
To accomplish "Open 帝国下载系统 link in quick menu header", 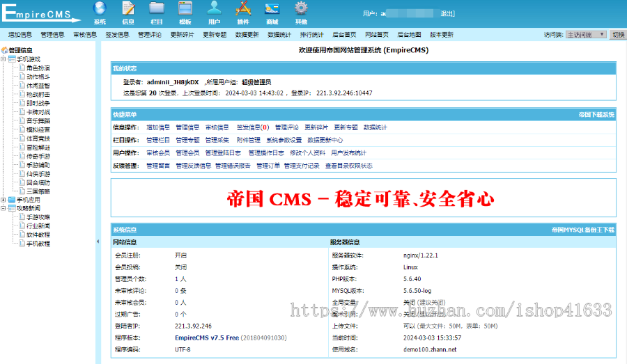I will [x=596, y=115].
